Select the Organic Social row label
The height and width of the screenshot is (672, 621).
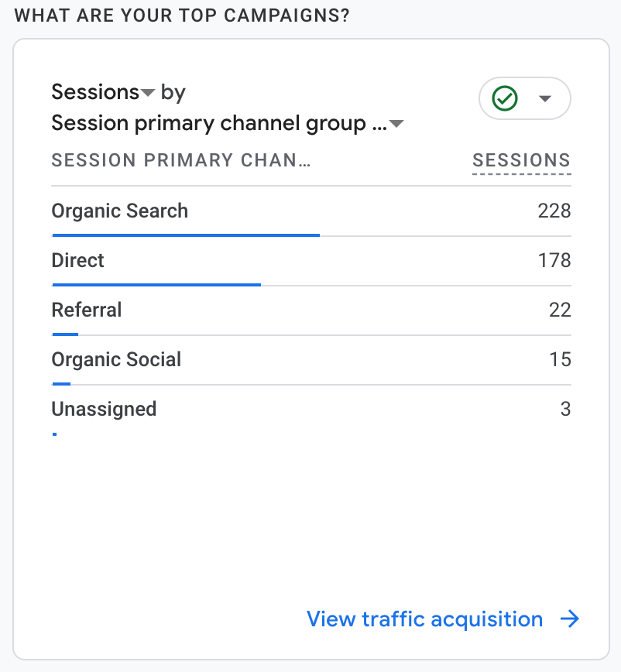click(x=116, y=359)
